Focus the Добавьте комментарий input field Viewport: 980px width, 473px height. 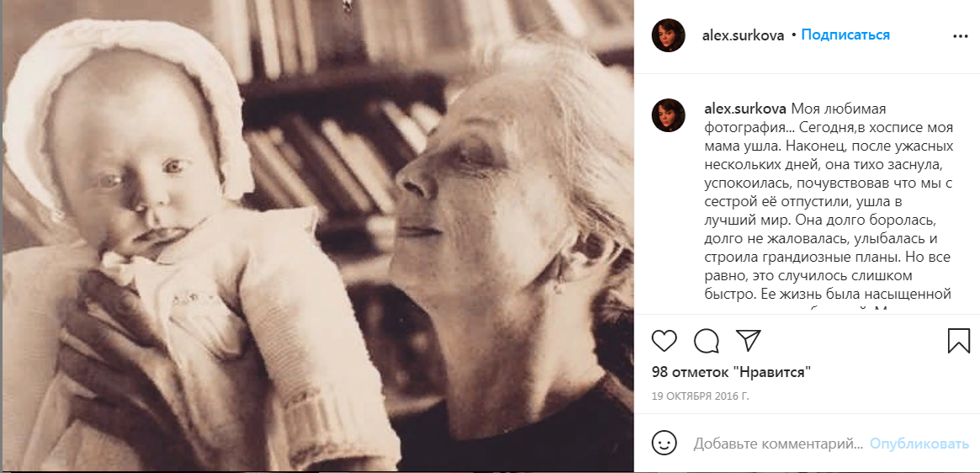778,444
